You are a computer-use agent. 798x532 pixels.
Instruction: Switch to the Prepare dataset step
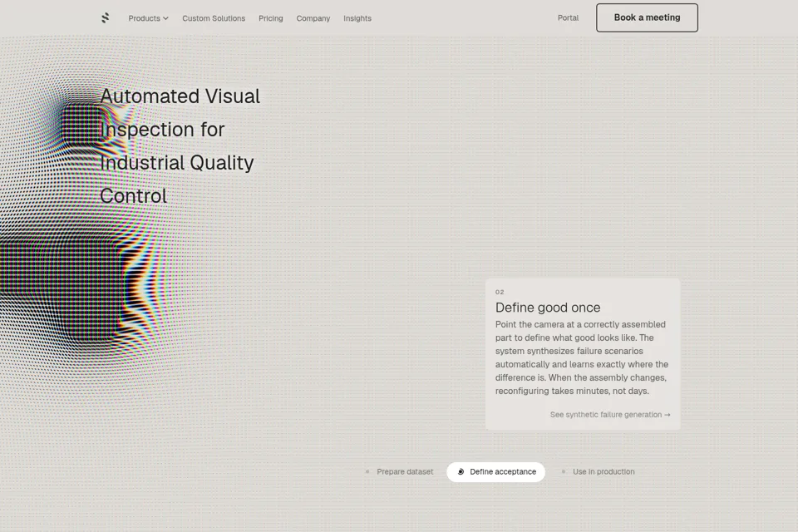pyautogui.click(x=400, y=472)
